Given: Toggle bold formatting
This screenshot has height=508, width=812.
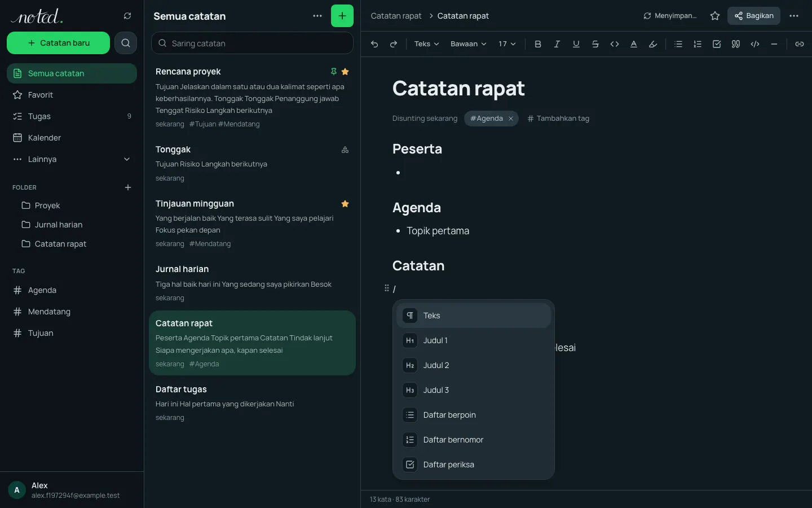Looking at the screenshot, I should pyautogui.click(x=538, y=44).
